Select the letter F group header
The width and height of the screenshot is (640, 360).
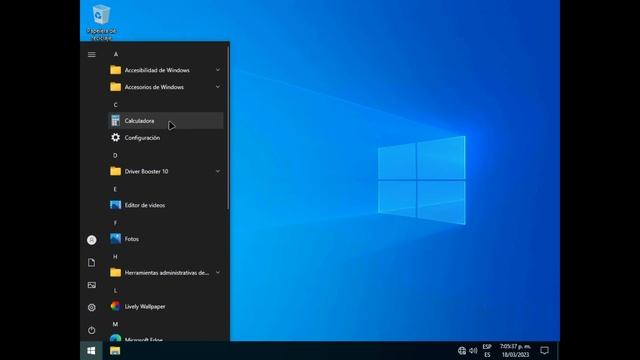click(115, 223)
